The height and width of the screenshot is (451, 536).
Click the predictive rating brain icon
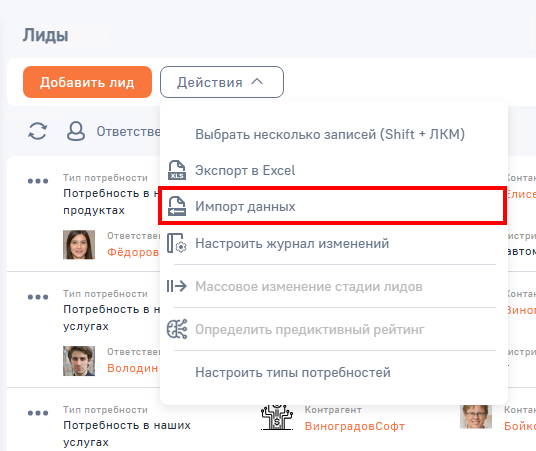pyautogui.click(x=177, y=329)
